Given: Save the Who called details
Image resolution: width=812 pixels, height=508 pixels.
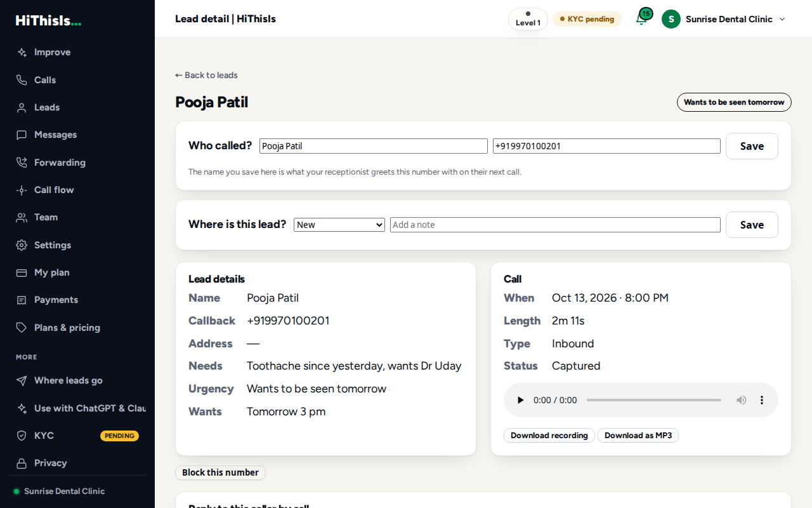Looking at the screenshot, I should click(x=752, y=146).
